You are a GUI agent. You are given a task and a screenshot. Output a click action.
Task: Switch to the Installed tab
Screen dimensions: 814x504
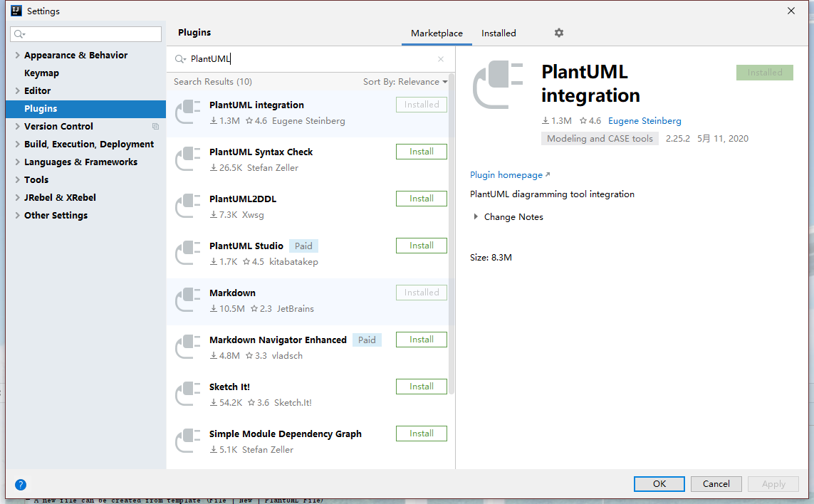tap(499, 33)
